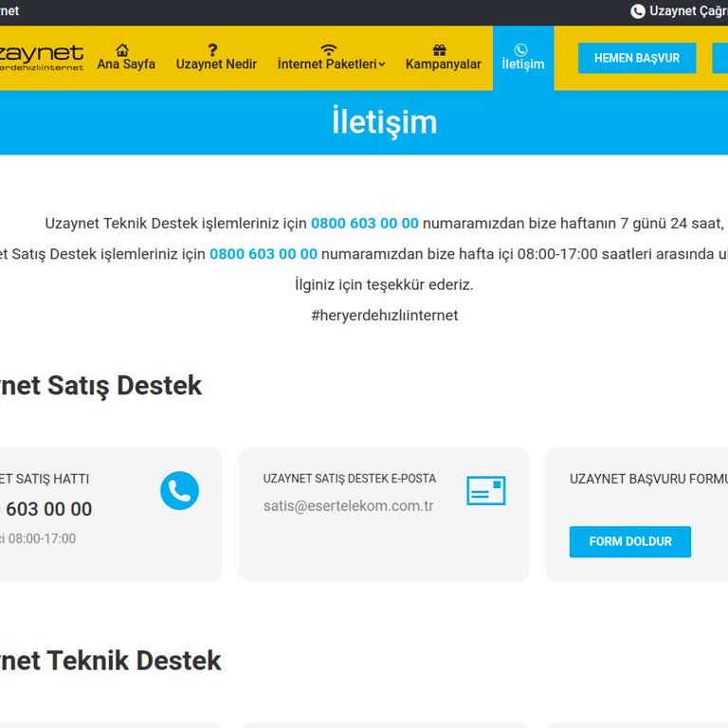Image resolution: width=728 pixels, height=728 pixels.
Task: Go to the Kampanyalar menu item
Action: point(444,58)
